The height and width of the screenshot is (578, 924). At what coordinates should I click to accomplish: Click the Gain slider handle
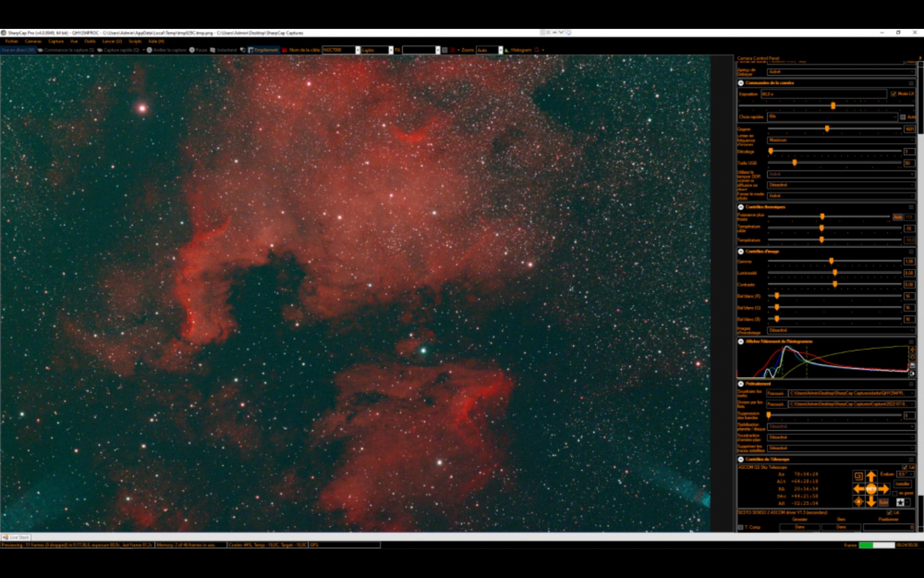[827, 129]
